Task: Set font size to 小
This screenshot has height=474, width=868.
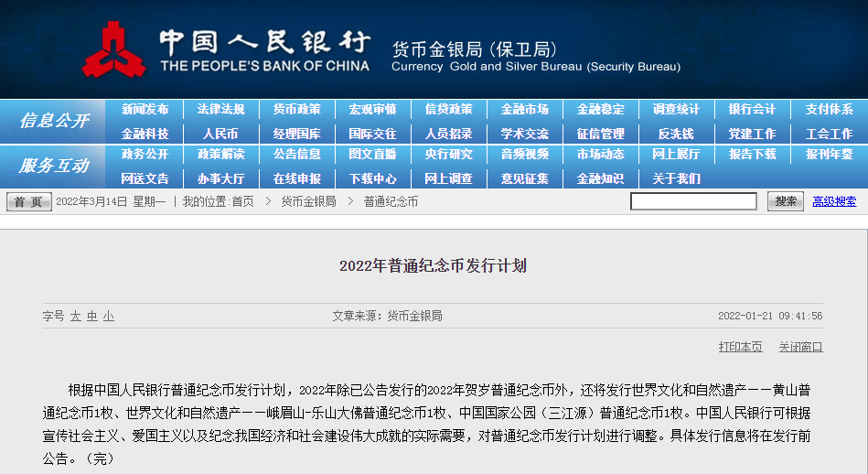Action: (x=109, y=317)
